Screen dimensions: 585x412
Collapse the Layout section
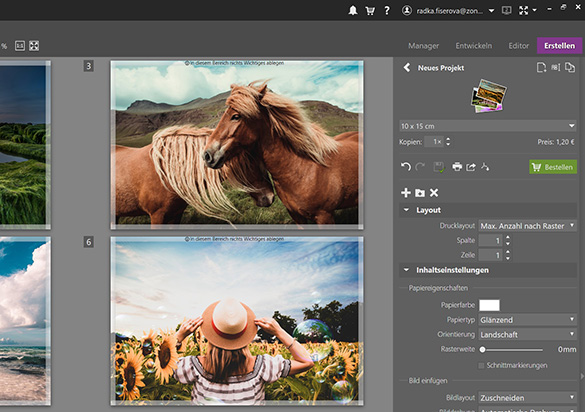coord(406,210)
